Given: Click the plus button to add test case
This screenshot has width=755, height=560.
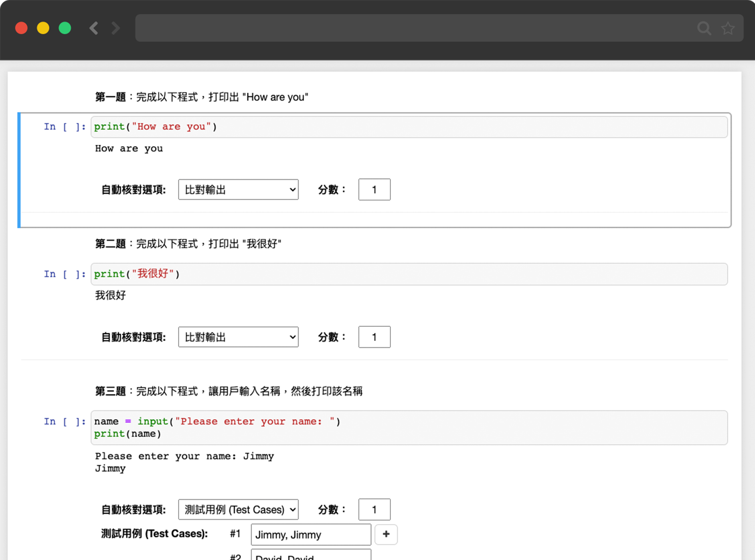Looking at the screenshot, I should pyautogui.click(x=386, y=534).
